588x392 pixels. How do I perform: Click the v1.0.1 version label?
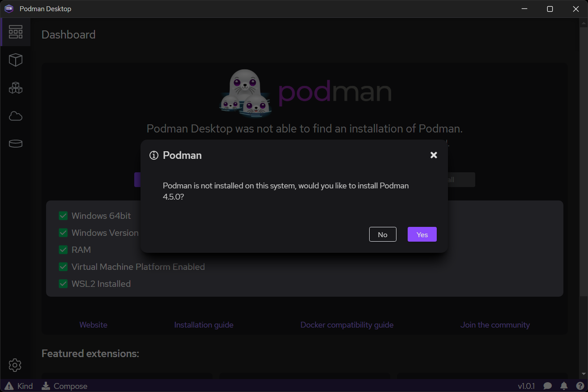[x=526, y=386]
